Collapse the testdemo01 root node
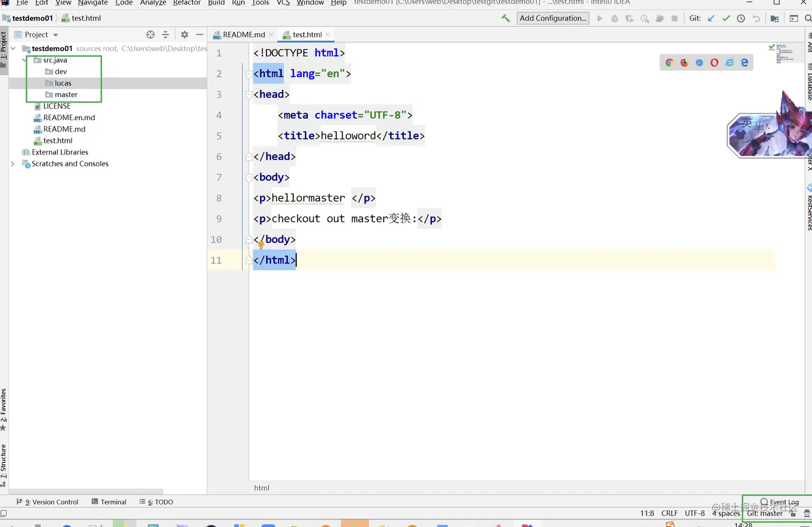Screen dimensions: 812x527 pos(13,48)
